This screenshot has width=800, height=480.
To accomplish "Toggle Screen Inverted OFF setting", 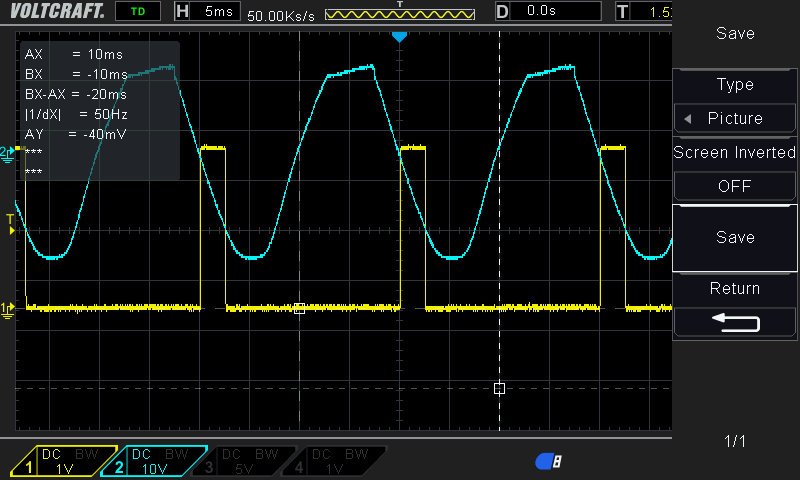I will 735,186.
